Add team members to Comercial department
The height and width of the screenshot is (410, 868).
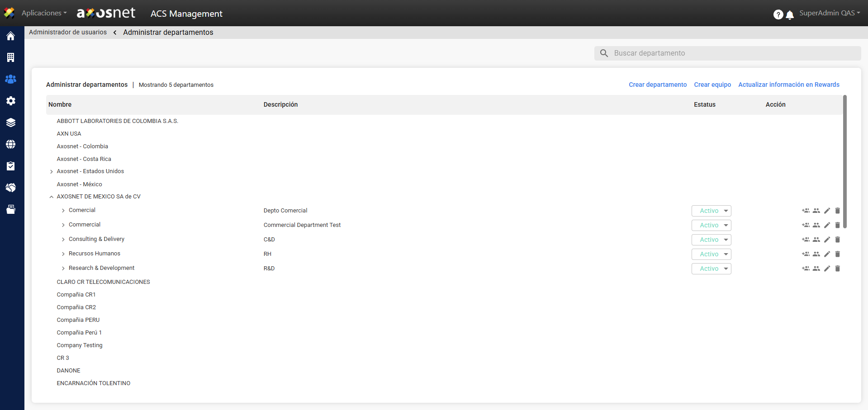(x=806, y=211)
